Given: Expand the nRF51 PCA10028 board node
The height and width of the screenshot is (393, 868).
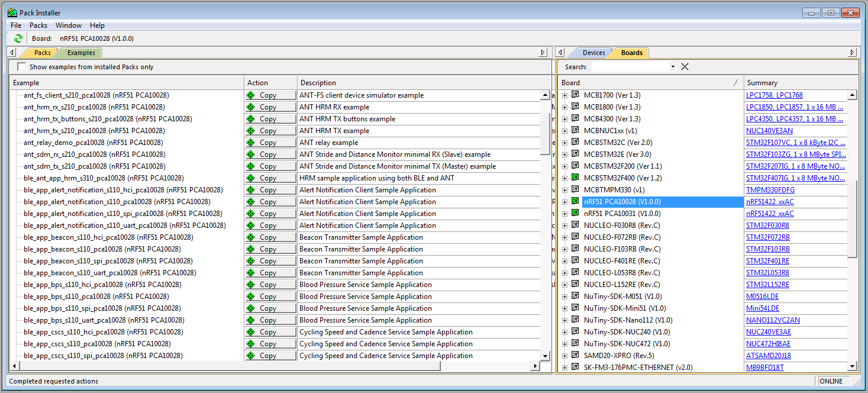Looking at the screenshot, I should [564, 202].
